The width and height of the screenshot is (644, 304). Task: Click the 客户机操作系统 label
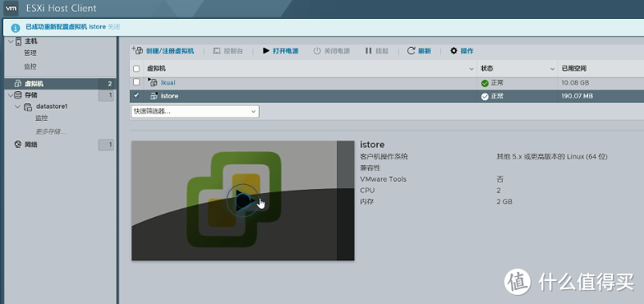(x=384, y=156)
